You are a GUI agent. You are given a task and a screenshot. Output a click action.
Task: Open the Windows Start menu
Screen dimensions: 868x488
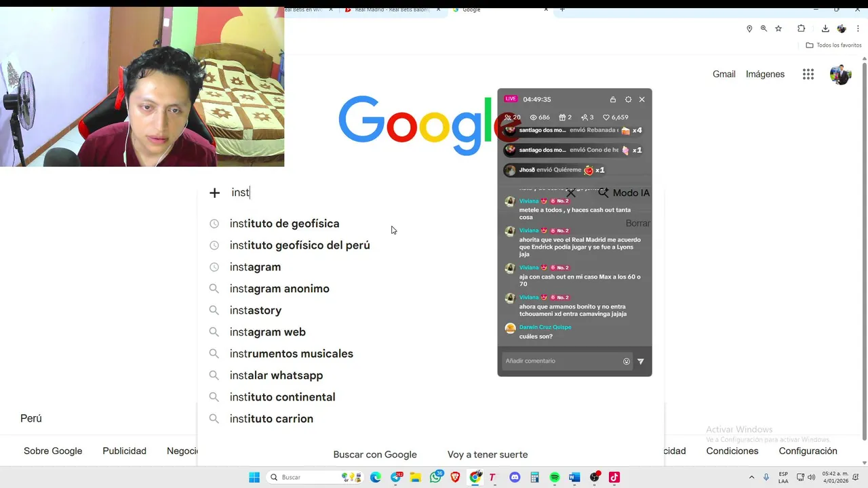[254, 477]
